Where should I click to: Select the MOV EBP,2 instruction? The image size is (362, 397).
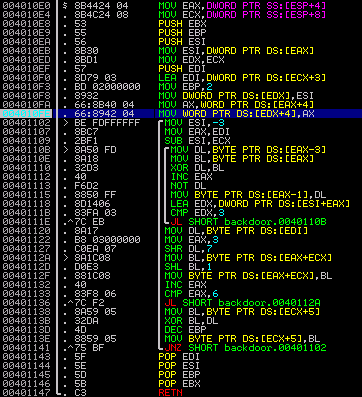click(x=185, y=87)
